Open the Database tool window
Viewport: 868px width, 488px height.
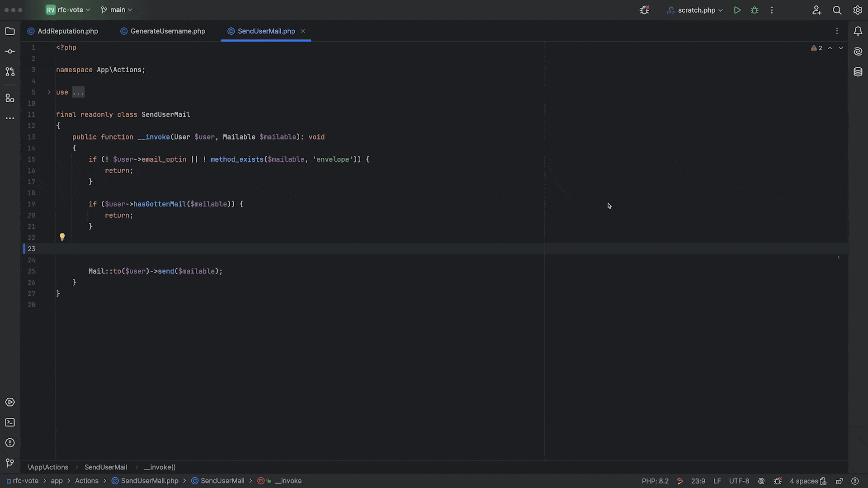click(858, 72)
